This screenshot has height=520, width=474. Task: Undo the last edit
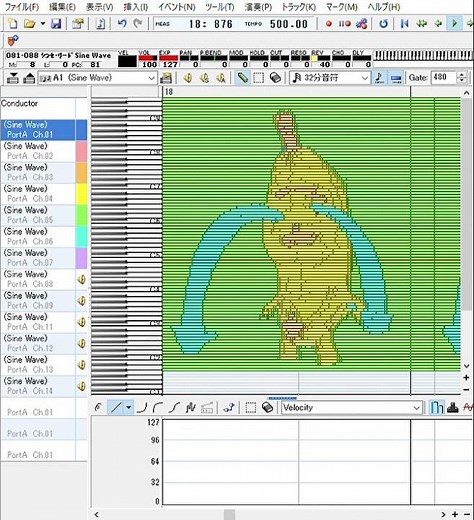(122, 24)
